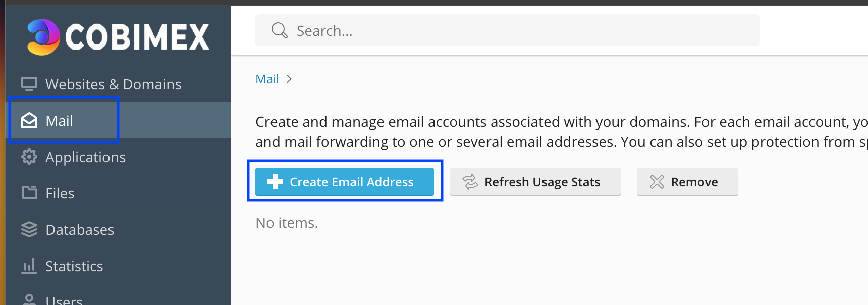The width and height of the screenshot is (868, 305).
Task: Open the Mail breadcrumb link
Action: [x=267, y=79]
